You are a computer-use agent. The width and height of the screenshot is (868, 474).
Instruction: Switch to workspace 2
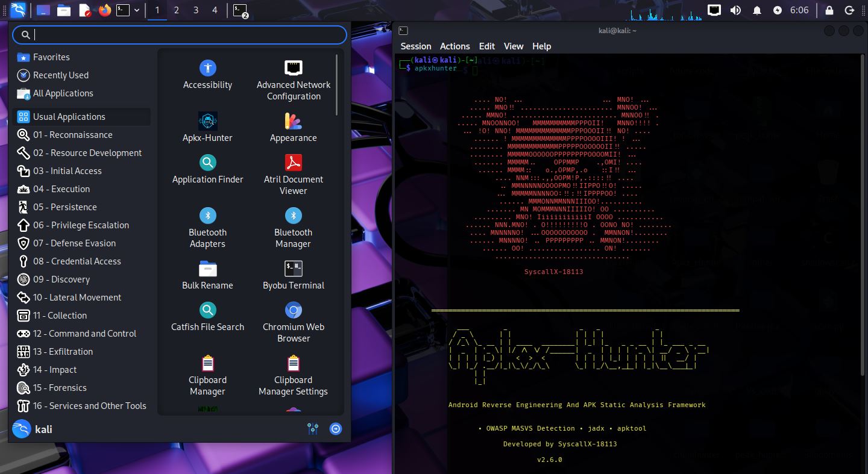click(x=176, y=10)
